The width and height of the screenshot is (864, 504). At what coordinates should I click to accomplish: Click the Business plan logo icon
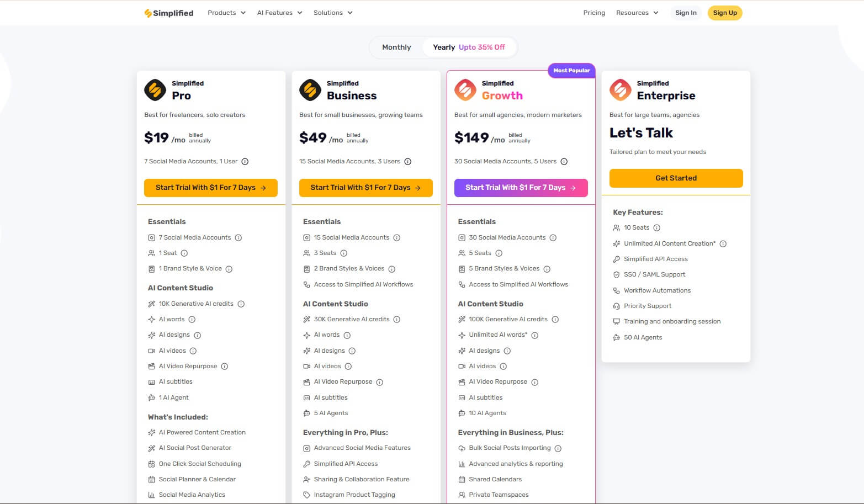point(310,90)
